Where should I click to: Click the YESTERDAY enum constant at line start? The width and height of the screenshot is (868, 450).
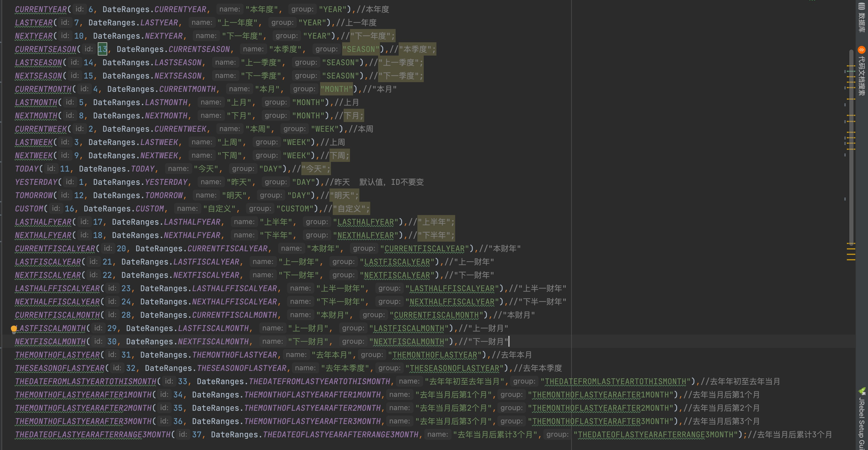click(x=36, y=182)
